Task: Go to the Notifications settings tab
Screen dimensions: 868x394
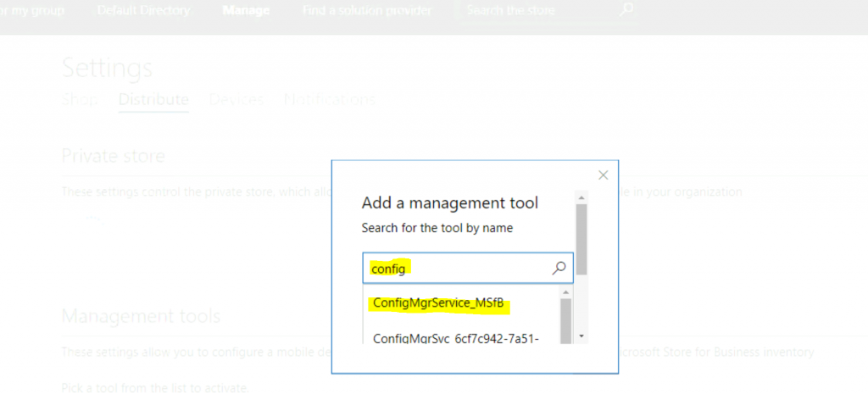Action: [x=329, y=99]
